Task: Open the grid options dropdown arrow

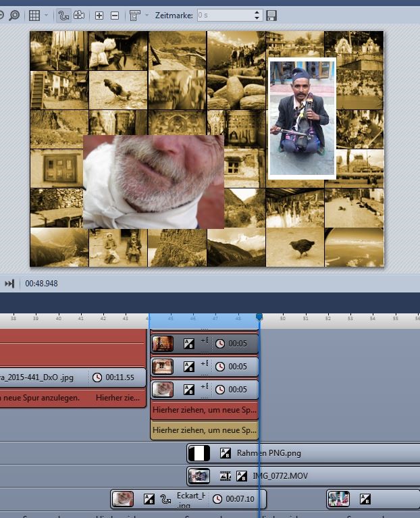Action: [x=46, y=15]
